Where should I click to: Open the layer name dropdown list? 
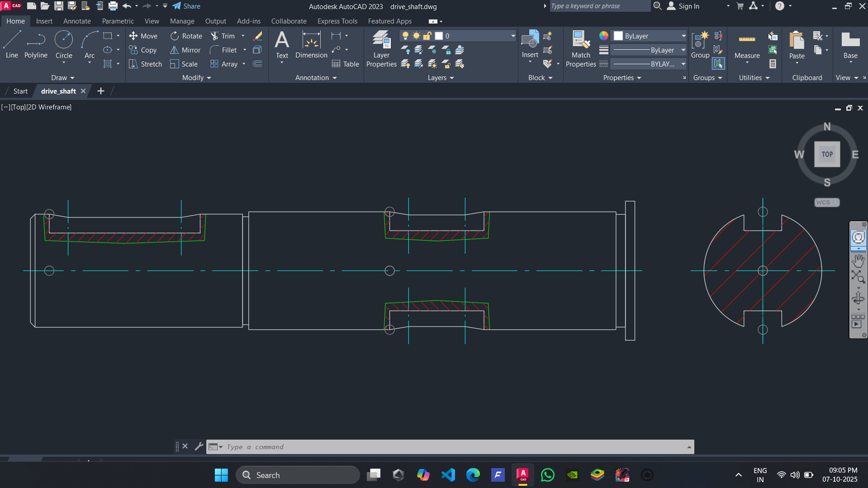[513, 36]
